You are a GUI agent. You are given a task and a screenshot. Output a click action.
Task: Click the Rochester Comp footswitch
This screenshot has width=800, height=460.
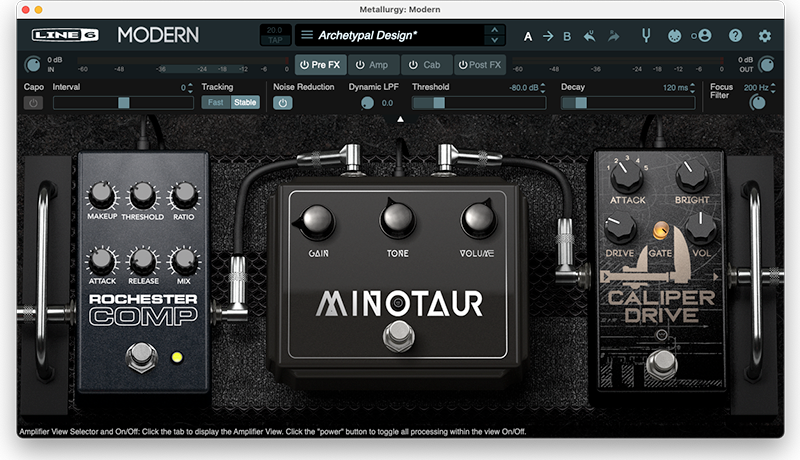[141, 355]
